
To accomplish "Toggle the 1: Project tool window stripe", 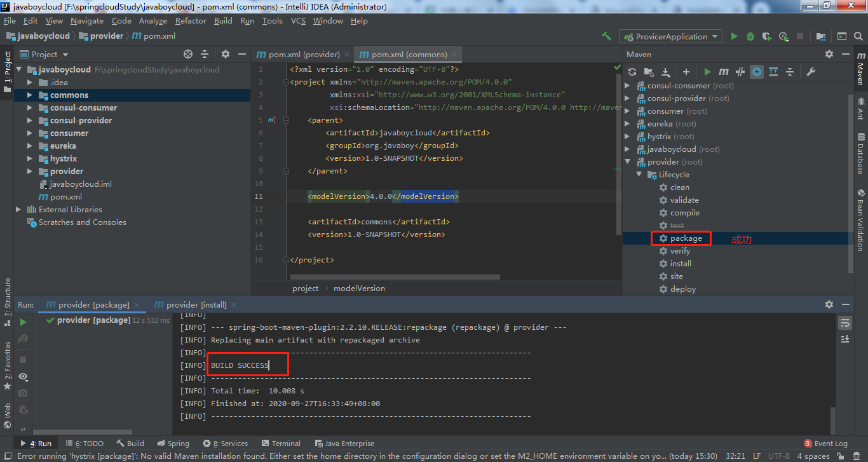I will click(x=7, y=72).
